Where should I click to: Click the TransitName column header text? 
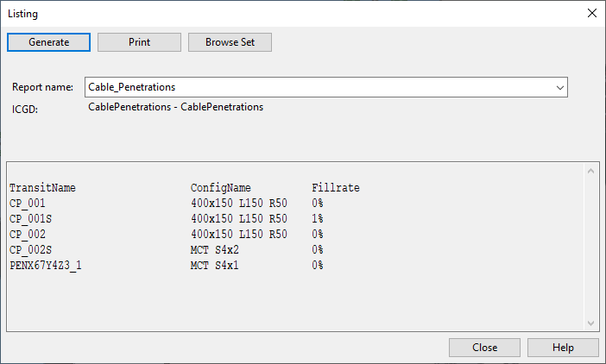42,187
